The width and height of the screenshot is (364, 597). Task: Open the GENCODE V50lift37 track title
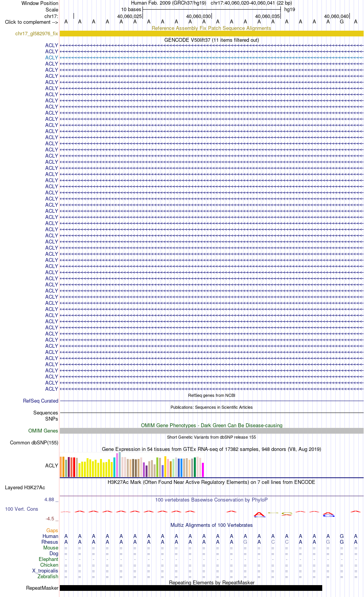[x=212, y=40]
